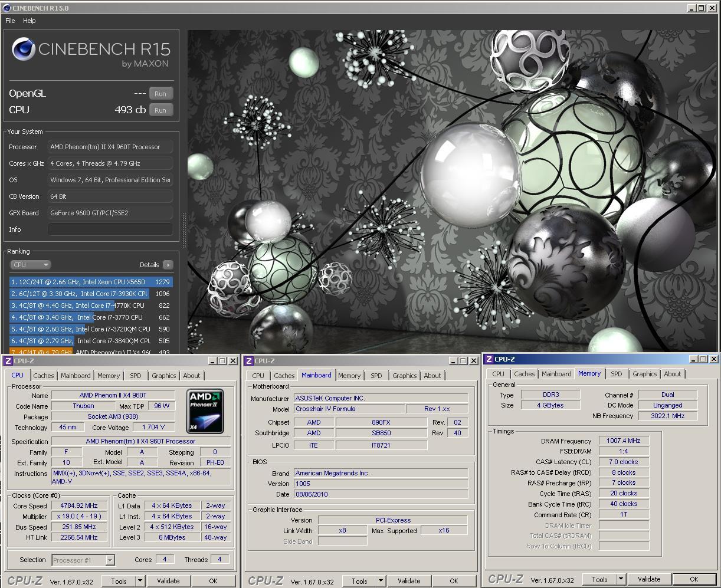Click the ranking Details arrow button

(x=168, y=265)
